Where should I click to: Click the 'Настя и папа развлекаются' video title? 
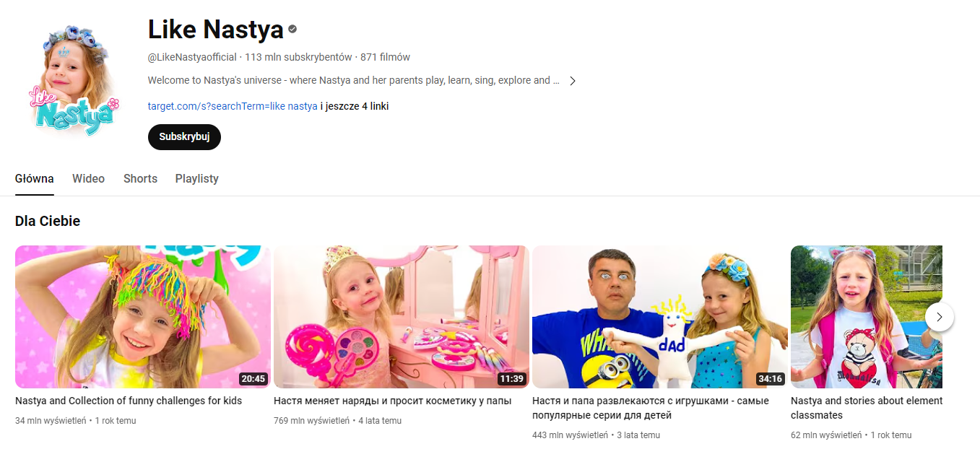[650, 401]
